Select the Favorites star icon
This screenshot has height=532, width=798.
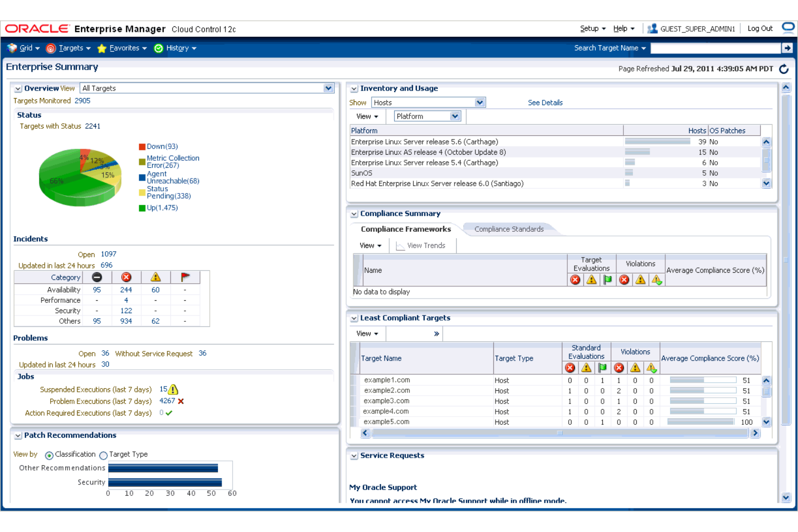click(102, 48)
